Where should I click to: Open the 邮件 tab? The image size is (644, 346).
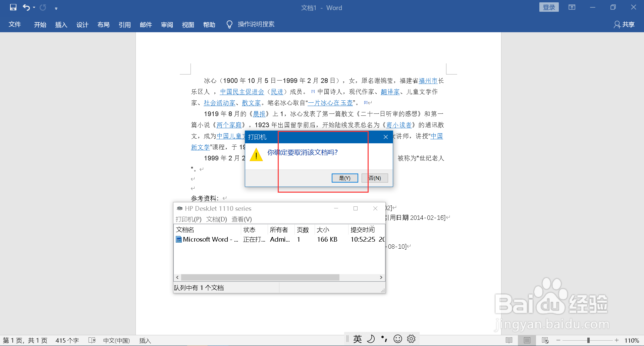coord(146,24)
